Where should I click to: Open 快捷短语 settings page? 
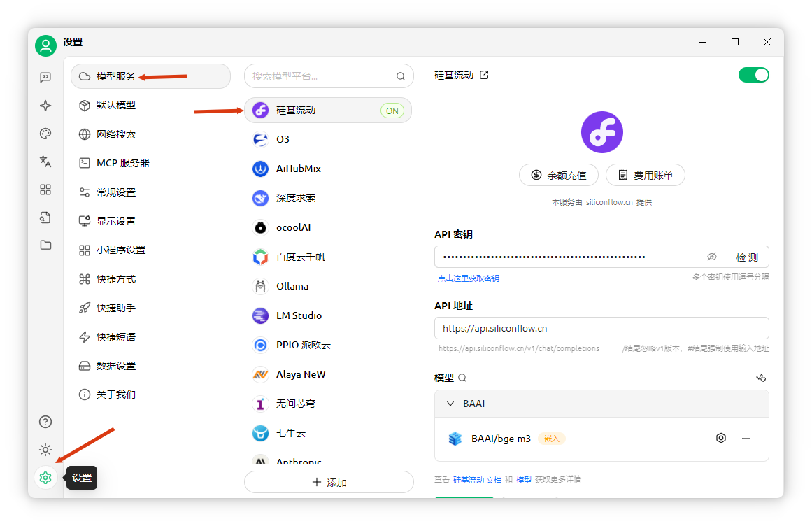(x=150, y=337)
